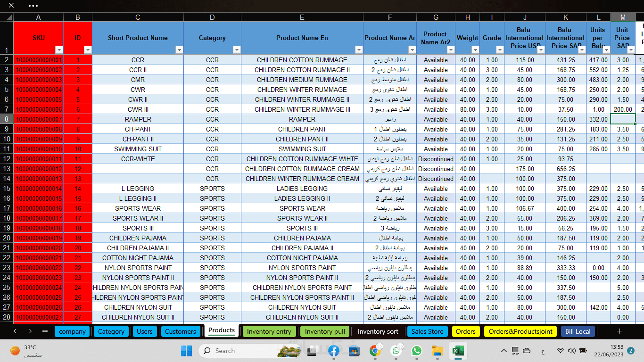Switch to the Orders sheet tab
The height and width of the screenshot is (362, 644).
pyautogui.click(x=465, y=331)
